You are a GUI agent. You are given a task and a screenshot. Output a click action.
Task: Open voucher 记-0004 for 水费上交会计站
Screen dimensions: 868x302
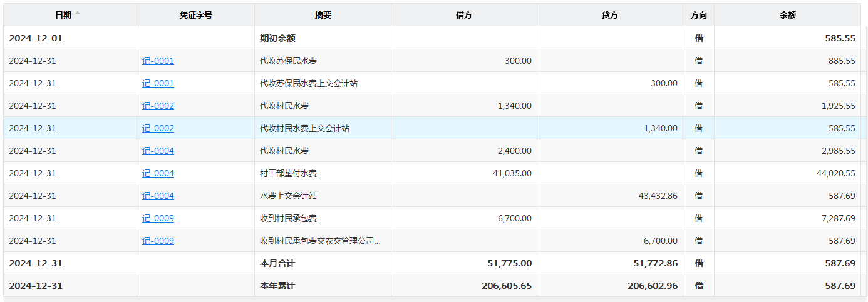coord(158,196)
